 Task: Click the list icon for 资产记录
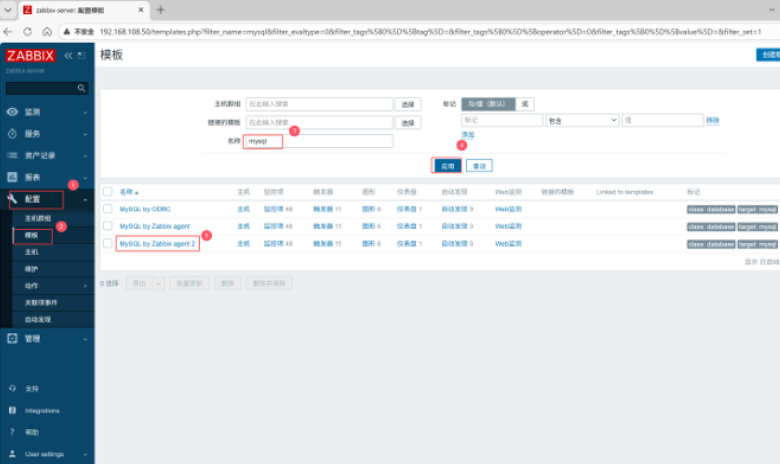12,156
